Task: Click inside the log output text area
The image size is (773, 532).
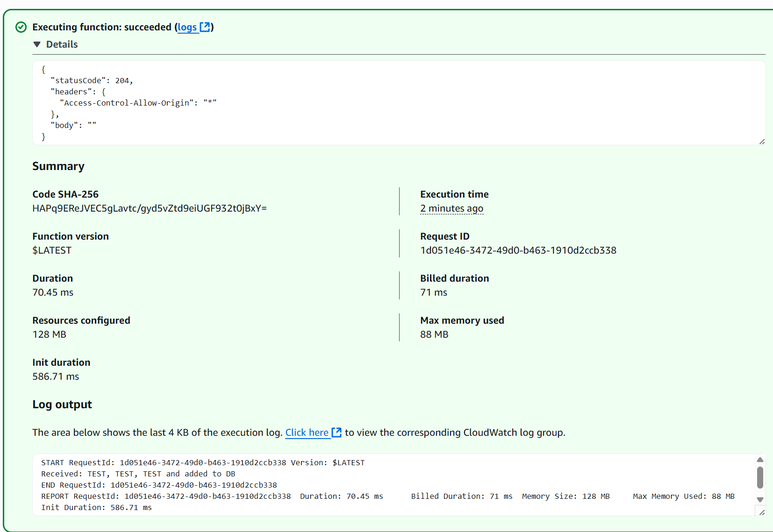Action: (374, 485)
